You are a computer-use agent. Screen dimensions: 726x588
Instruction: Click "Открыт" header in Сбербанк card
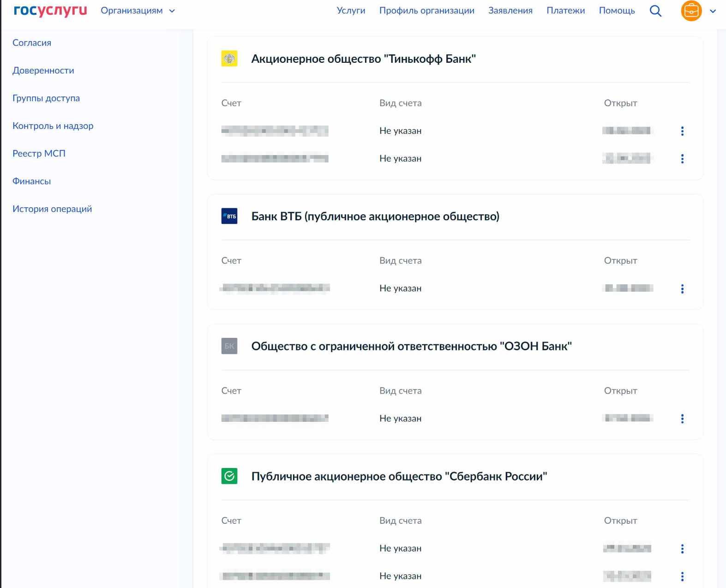click(x=620, y=521)
